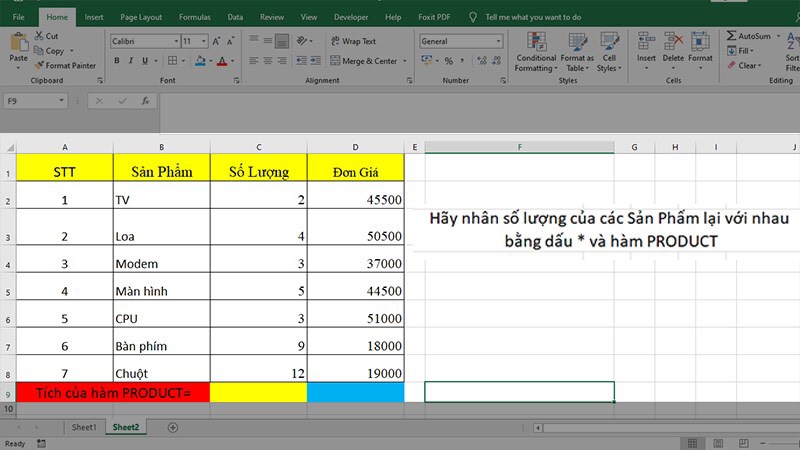Click the Format cells icon
The width and height of the screenshot is (800, 450).
(700, 41)
